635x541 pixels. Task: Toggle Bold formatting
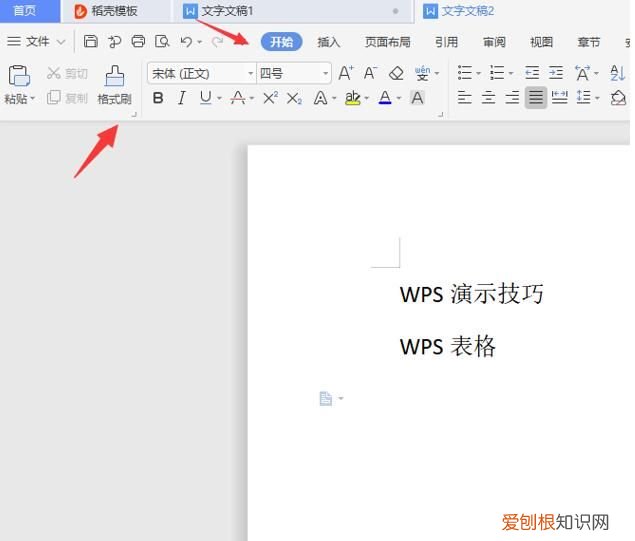(x=158, y=98)
